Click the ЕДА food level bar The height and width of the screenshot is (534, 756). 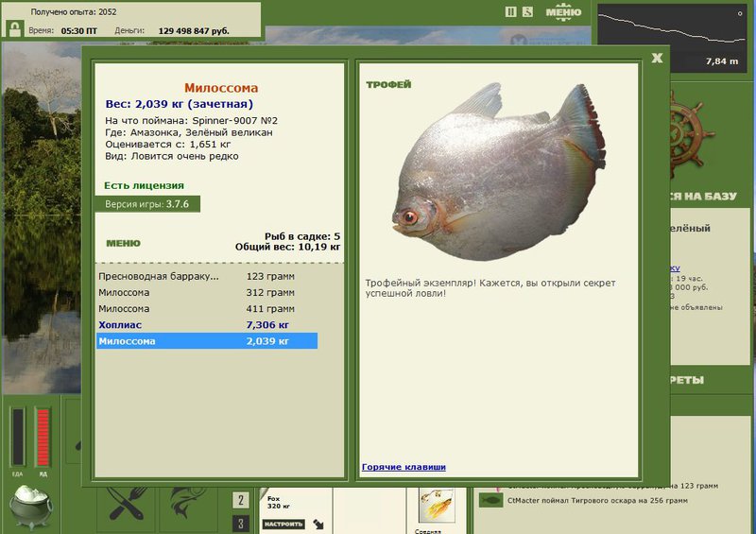pyautogui.click(x=18, y=437)
